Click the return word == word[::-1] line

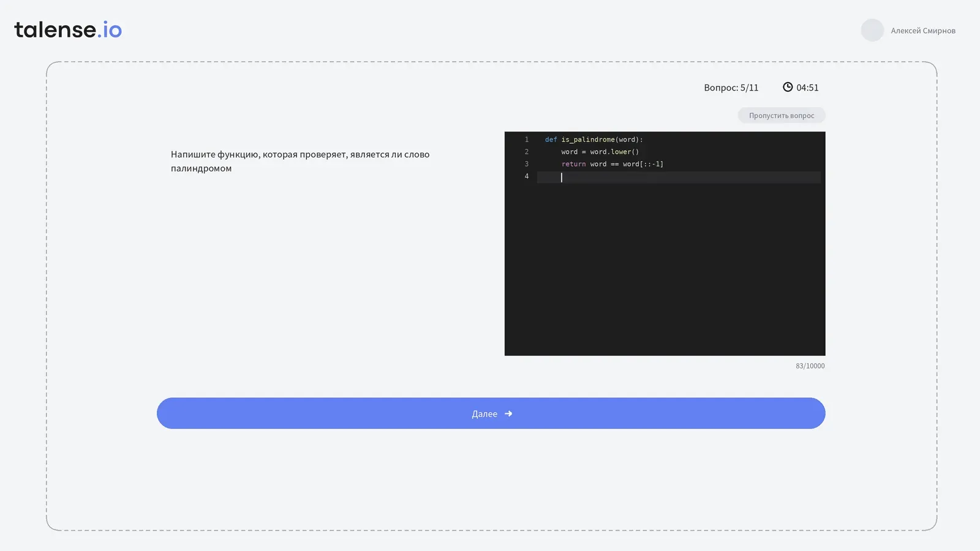point(612,164)
